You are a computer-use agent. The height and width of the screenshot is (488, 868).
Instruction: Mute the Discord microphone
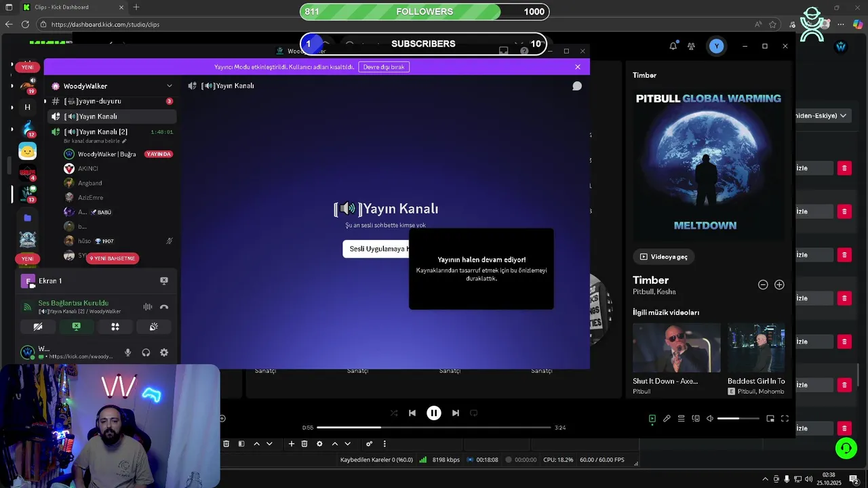pyautogui.click(x=127, y=352)
